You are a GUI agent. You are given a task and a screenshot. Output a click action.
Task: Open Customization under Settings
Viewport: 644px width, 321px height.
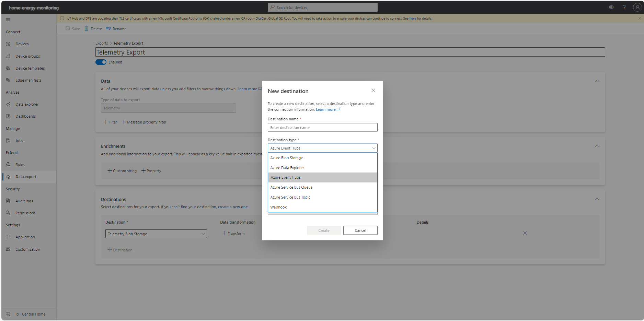(27, 249)
